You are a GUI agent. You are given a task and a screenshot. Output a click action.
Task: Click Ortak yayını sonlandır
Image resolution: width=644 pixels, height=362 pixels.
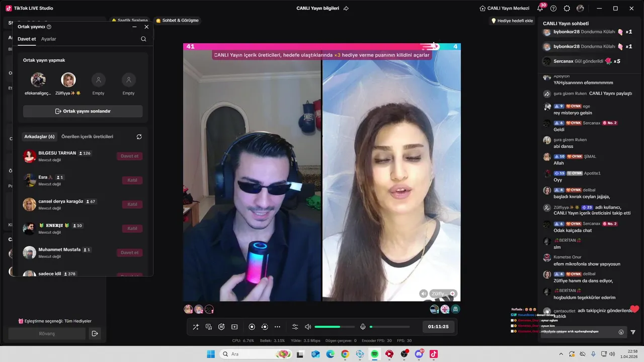pos(83,111)
